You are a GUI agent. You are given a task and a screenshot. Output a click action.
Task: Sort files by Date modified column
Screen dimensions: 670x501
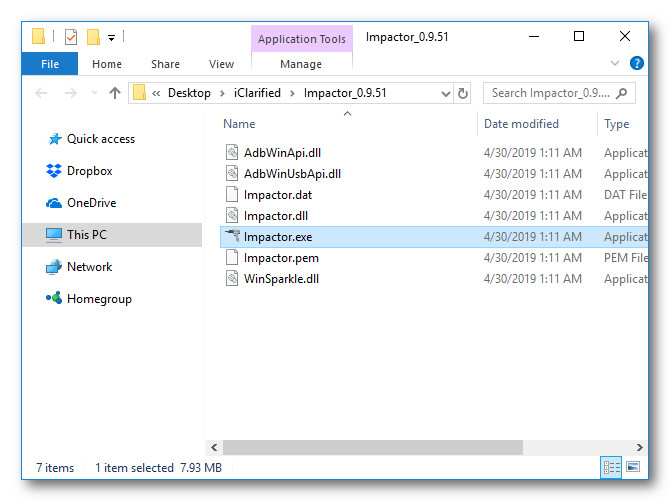[521, 124]
